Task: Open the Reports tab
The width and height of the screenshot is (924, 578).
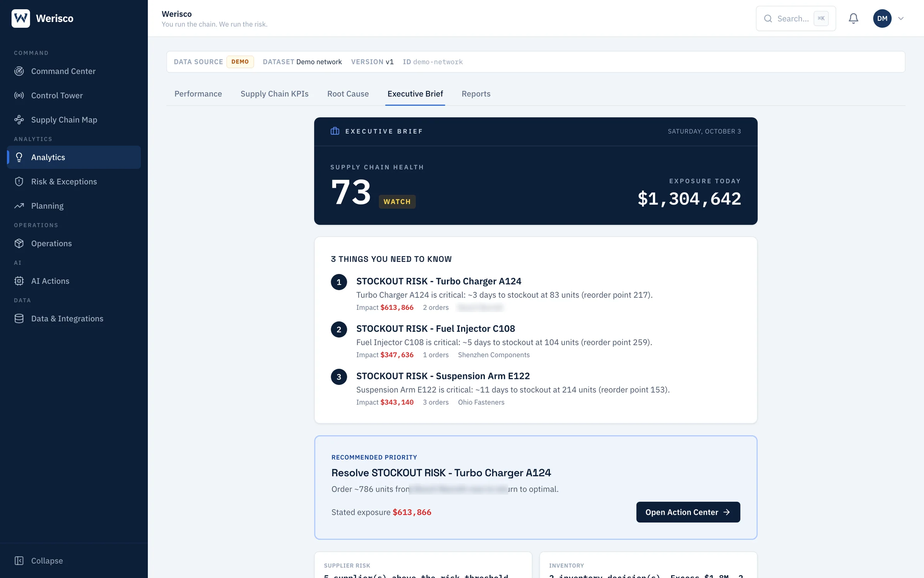Action: coord(476,94)
